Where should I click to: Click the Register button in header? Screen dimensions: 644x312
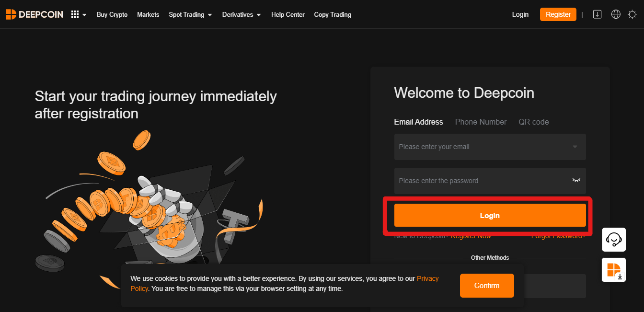click(x=558, y=14)
